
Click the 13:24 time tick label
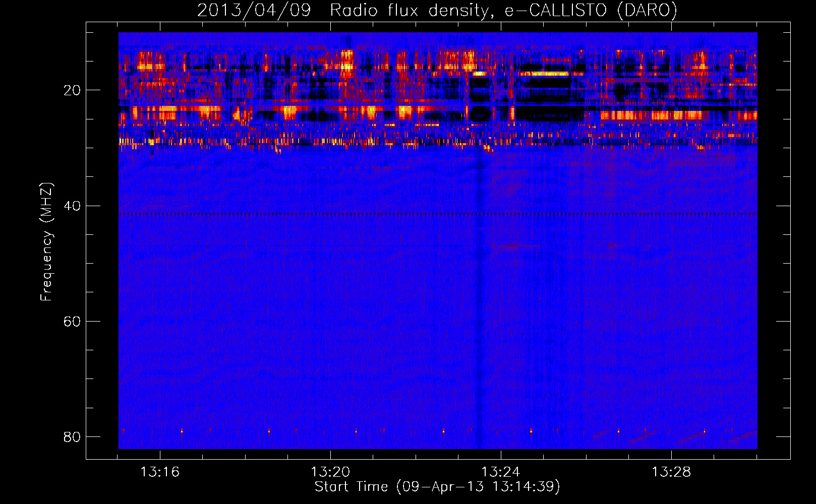pos(501,472)
